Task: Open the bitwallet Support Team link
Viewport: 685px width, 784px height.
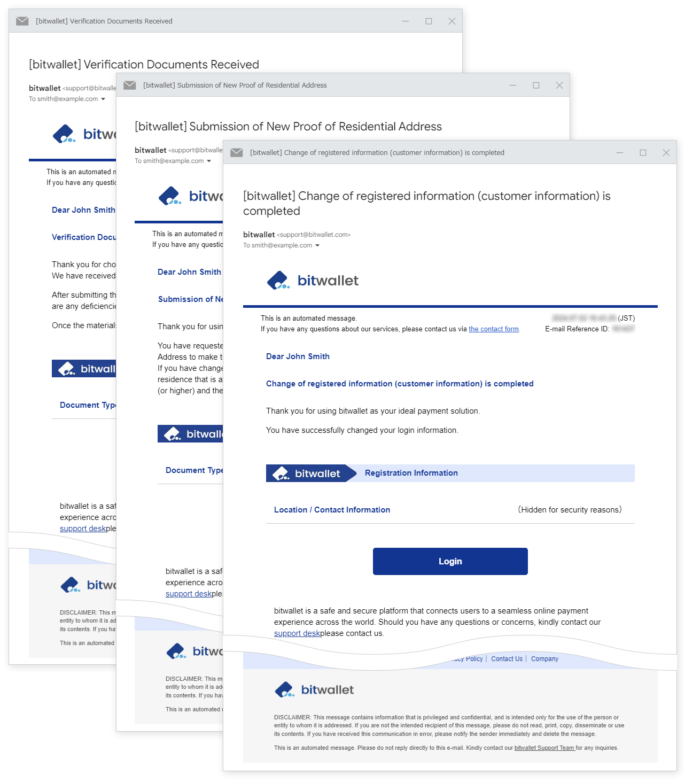Action: (x=544, y=748)
